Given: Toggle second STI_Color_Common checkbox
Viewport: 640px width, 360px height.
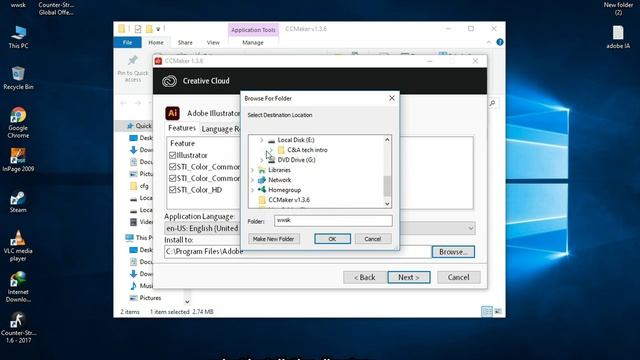Looking at the screenshot, I should (x=172, y=178).
